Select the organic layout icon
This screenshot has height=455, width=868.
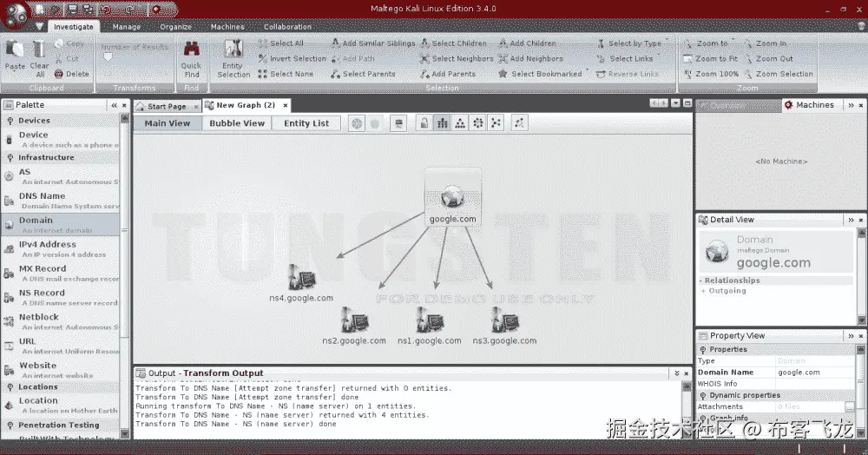(x=496, y=123)
